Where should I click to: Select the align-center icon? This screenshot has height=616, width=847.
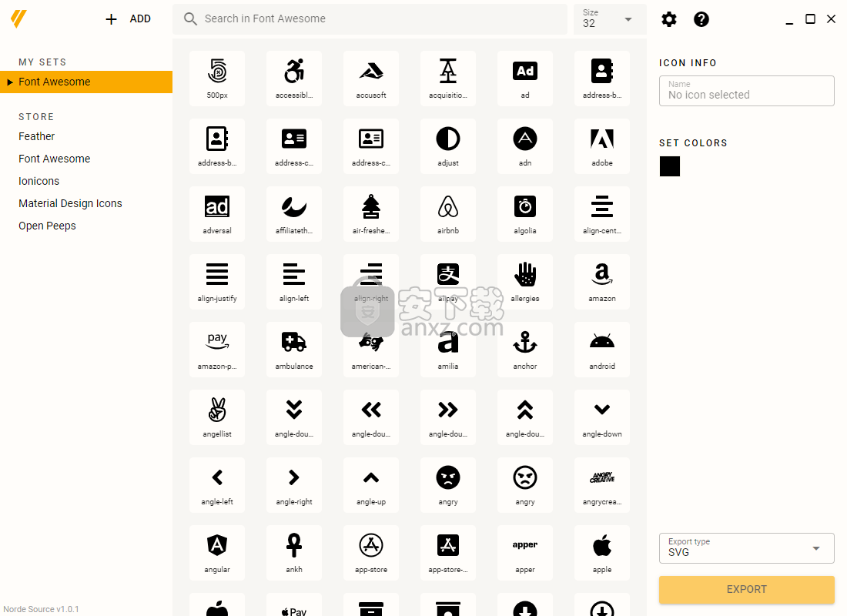[602, 214]
